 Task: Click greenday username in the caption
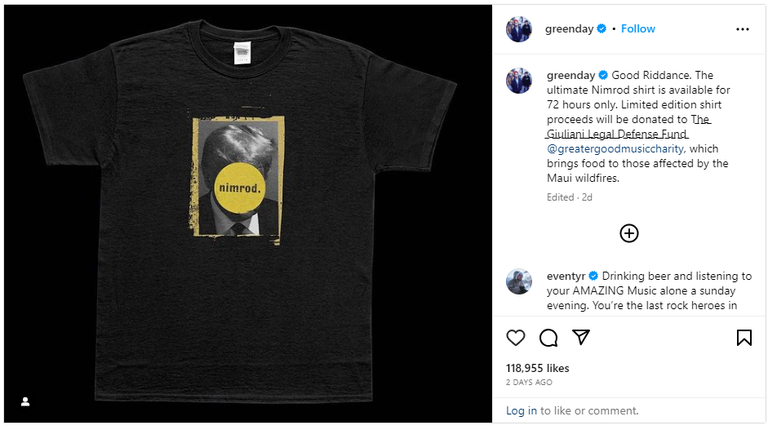click(571, 75)
